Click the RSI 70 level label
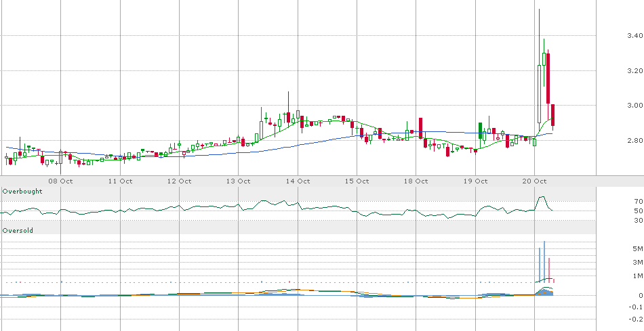Image resolution: width=644 pixels, height=331 pixels. coord(639,202)
